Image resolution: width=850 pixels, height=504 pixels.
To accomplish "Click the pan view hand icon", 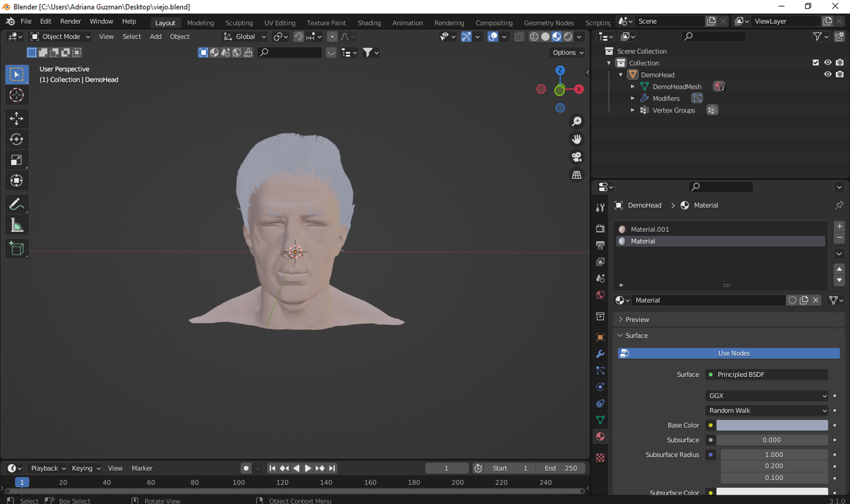I will [x=577, y=139].
